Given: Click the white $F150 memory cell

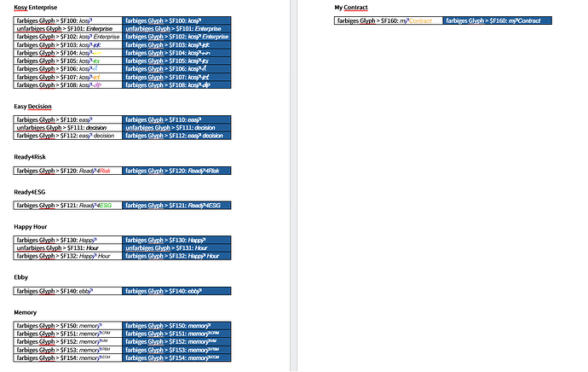Looking at the screenshot, I should [x=68, y=326].
